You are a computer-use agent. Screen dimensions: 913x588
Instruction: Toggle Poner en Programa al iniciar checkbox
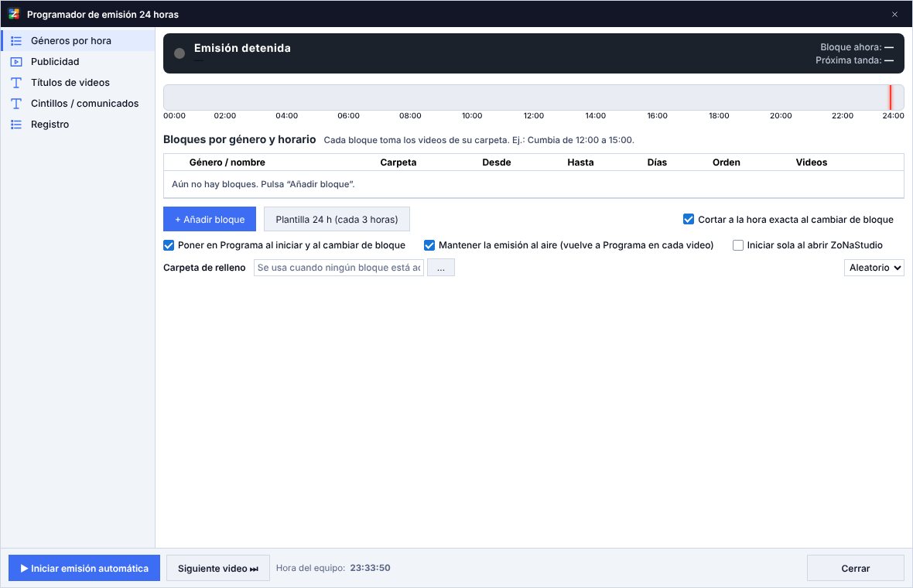(169, 245)
